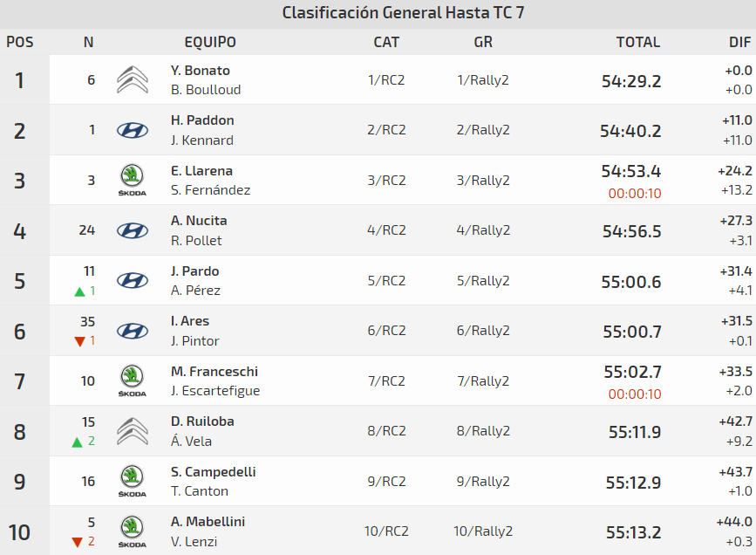
Task: Click the EQUIPO column header
Action: point(210,42)
